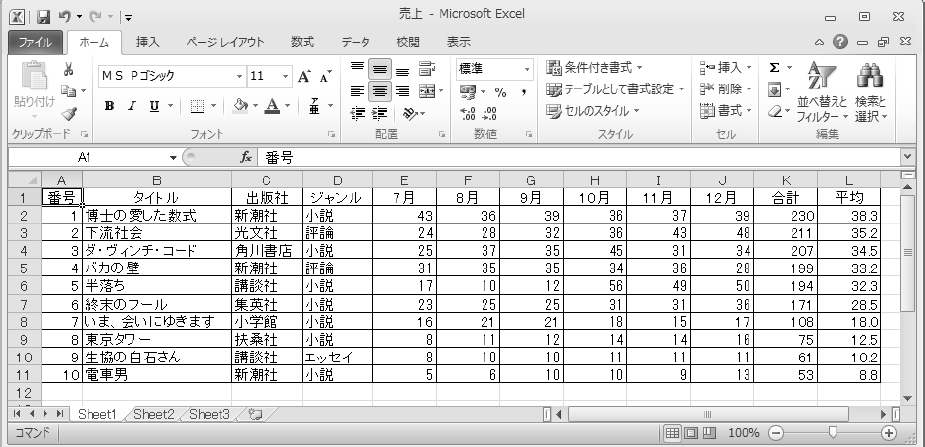The image size is (925, 447).
Task: Click the fill color bucket icon
Action: (x=240, y=106)
